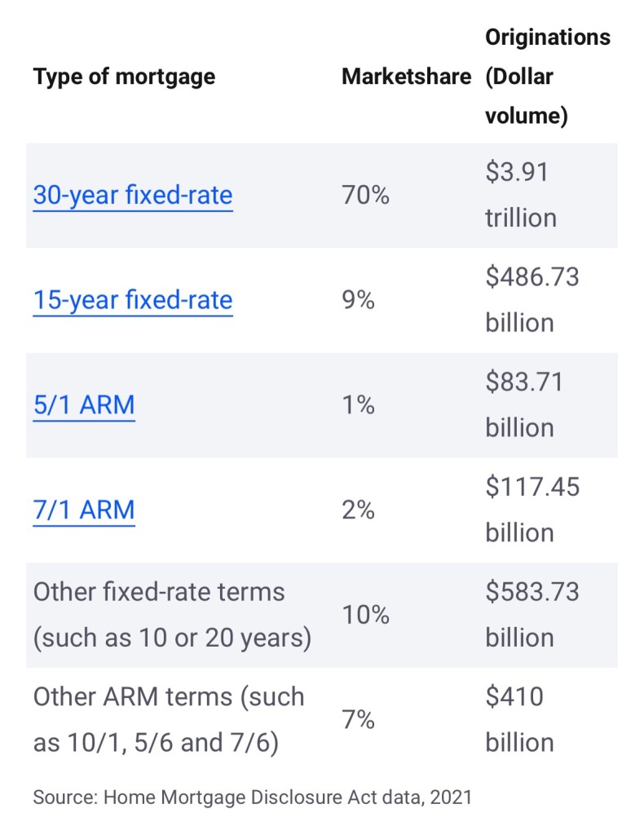Open the 15-year fixed-rate link

133,300
